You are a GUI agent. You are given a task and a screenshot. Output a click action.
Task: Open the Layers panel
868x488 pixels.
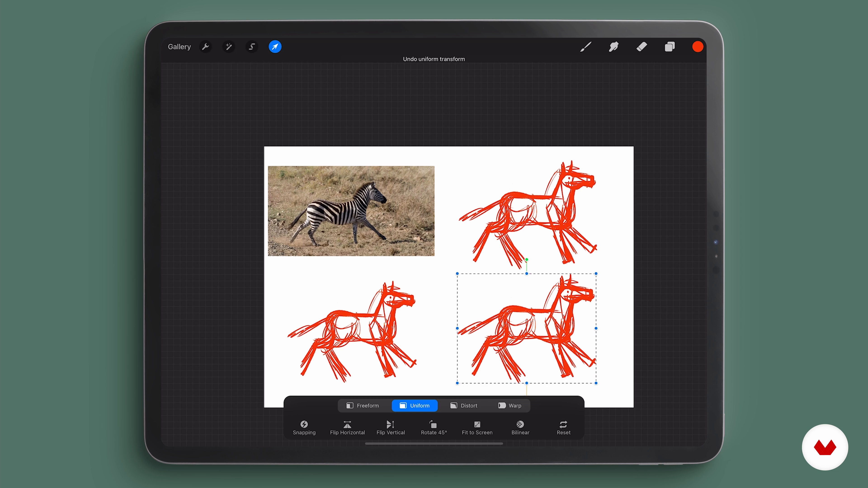point(670,47)
